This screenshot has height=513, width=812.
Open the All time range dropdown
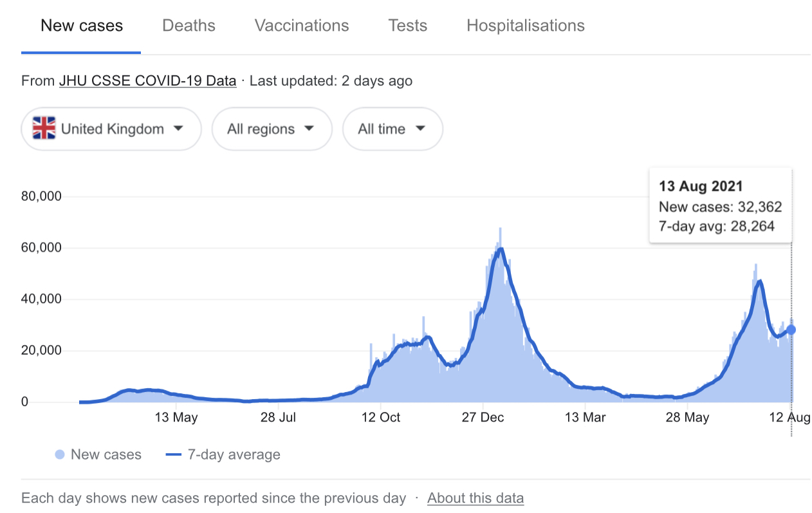(392, 129)
